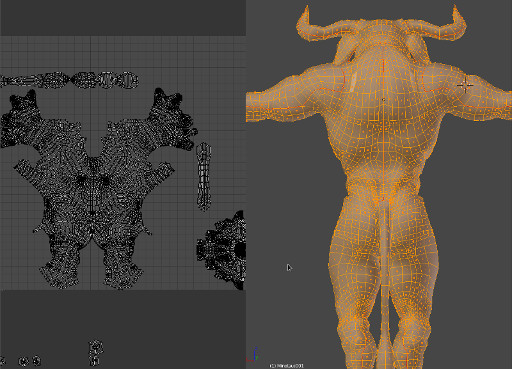The width and height of the screenshot is (512, 369).
Task: Click the object origin dot on the back
Action: [383, 99]
